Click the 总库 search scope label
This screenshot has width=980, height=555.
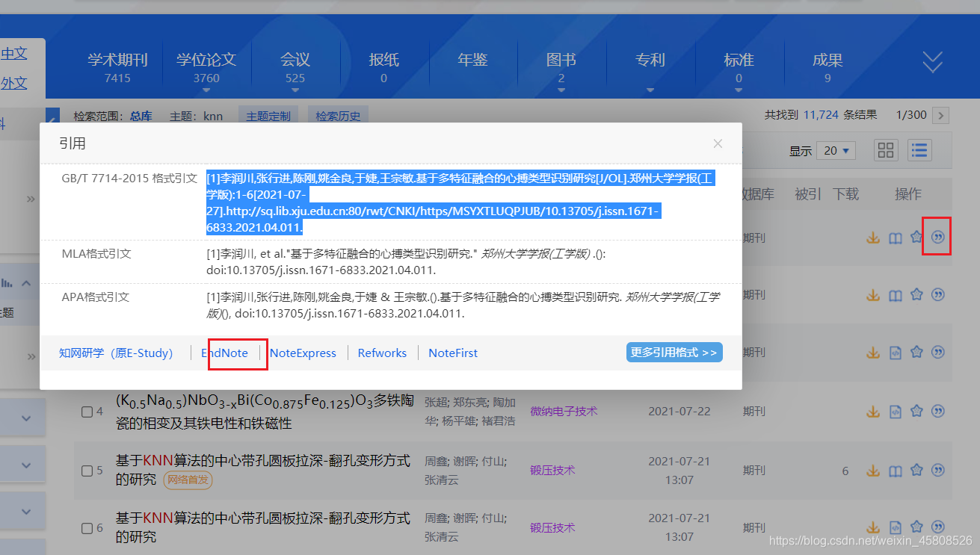pyautogui.click(x=141, y=116)
